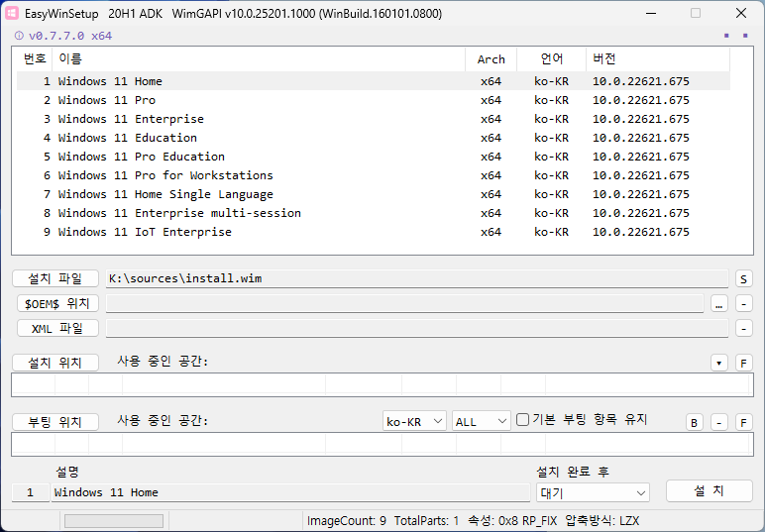This screenshot has width=765, height=532.
Task: Click the $OEM$ location path field
Action: click(x=405, y=304)
